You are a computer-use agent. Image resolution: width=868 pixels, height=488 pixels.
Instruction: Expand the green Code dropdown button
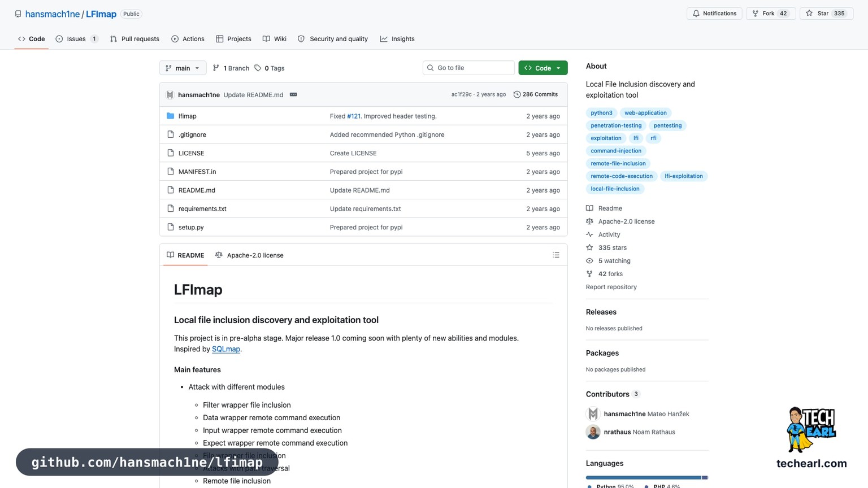coord(543,68)
